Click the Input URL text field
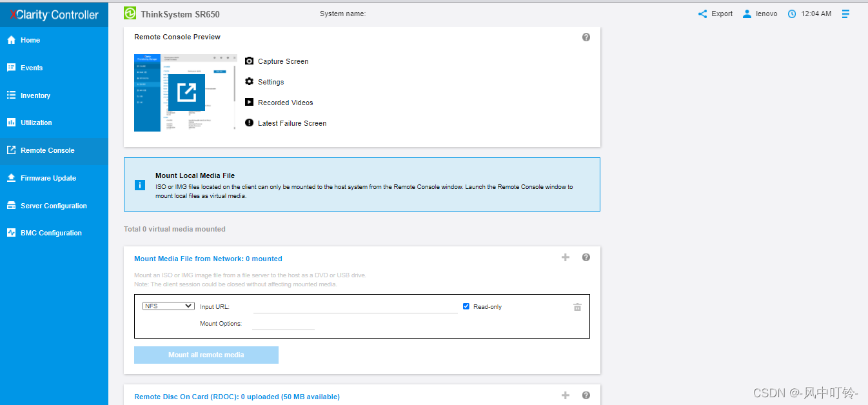The height and width of the screenshot is (405, 868). [x=355, y=307]
